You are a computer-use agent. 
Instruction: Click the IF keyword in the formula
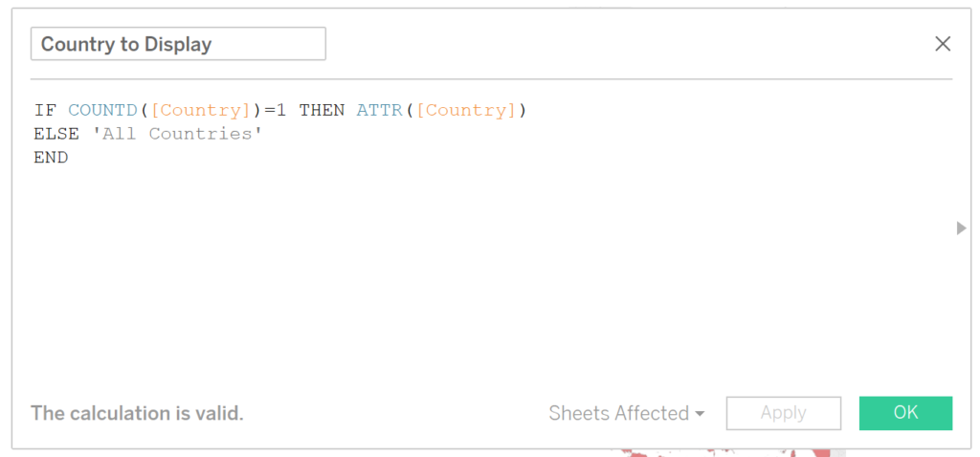[45, 111]
